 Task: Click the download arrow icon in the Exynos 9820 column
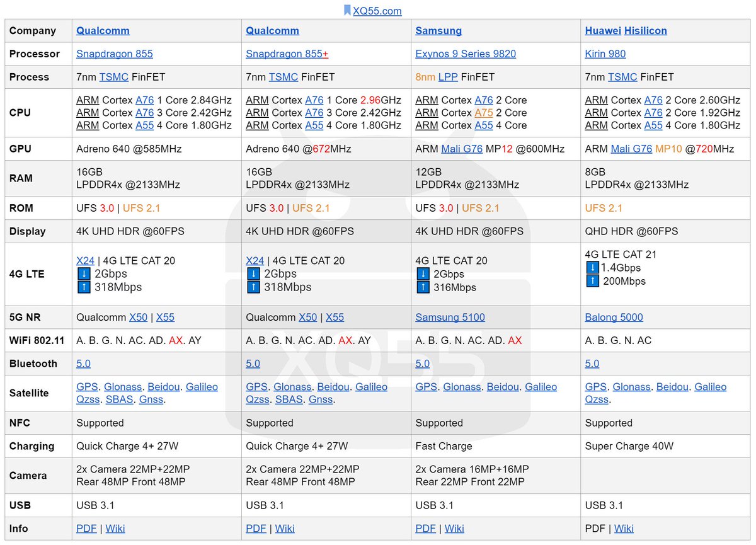coord(422,274)
